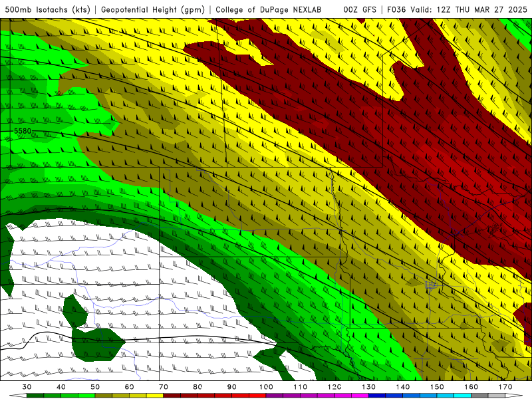Pick the dark green 30-35 kt legend swatch
This screenshot has width=532, height=399.
(x=35, y=396)
